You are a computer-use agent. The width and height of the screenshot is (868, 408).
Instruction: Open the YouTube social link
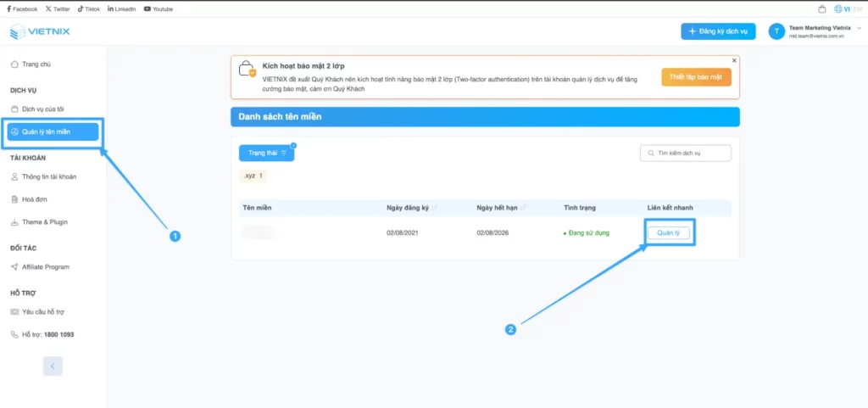point(159,8)
